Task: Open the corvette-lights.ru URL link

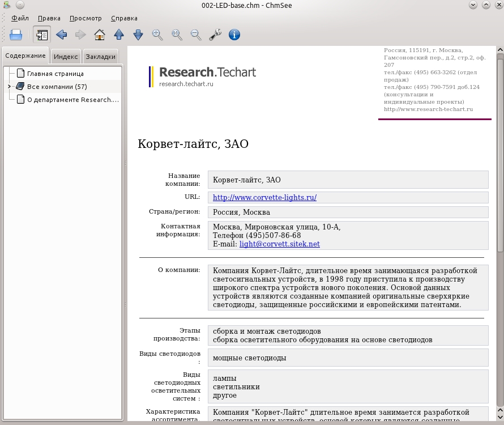Action: point(264,198)
